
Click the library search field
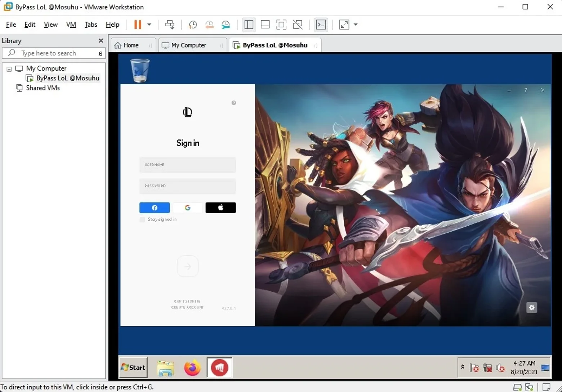click(54, 53)
